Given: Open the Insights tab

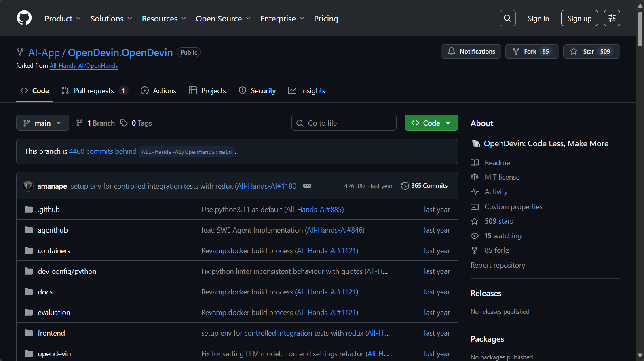Looking at the screenshot, I should point(307,91).
